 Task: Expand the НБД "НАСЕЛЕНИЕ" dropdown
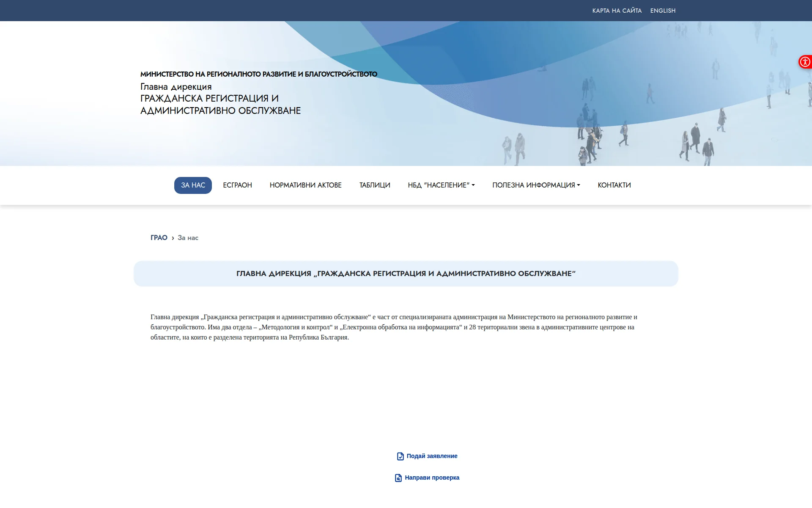(x=441, y=185)
